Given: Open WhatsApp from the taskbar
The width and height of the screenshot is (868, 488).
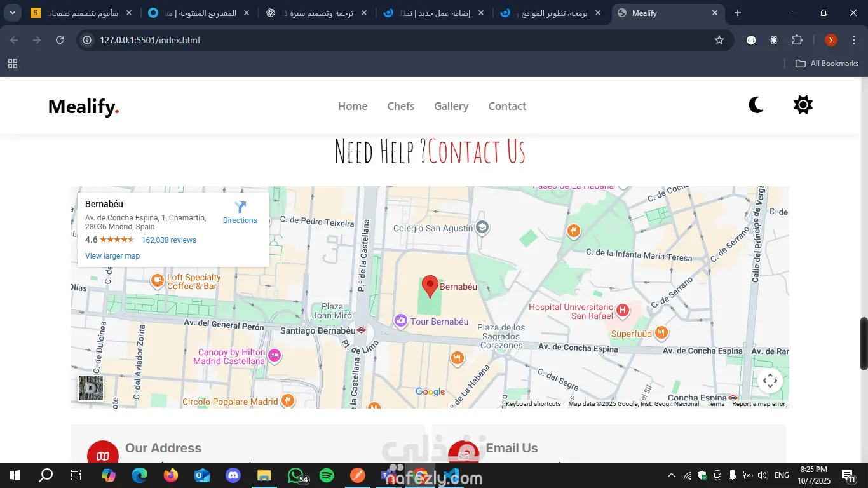Looking at the screenshot, I should (295, 475).
